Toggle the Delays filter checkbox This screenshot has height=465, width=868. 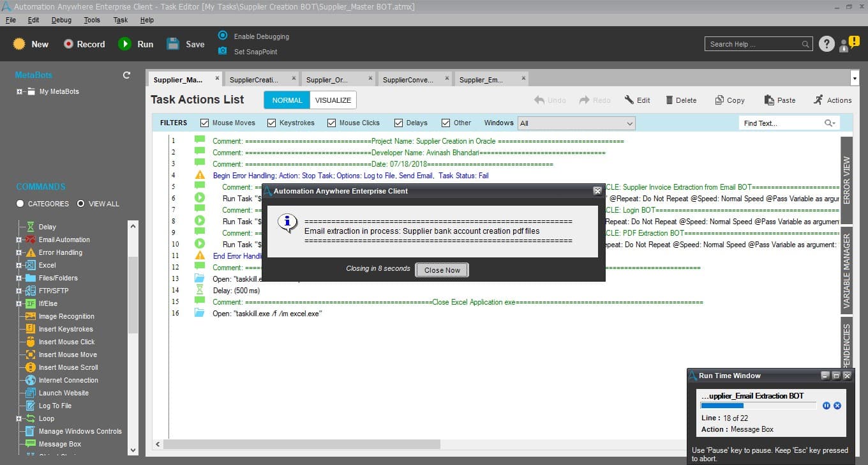(399, 123)
